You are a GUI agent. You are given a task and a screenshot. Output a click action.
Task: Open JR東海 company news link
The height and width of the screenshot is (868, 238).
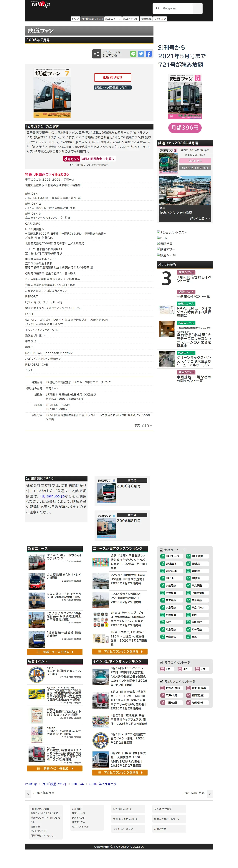[x=198, y=564]
